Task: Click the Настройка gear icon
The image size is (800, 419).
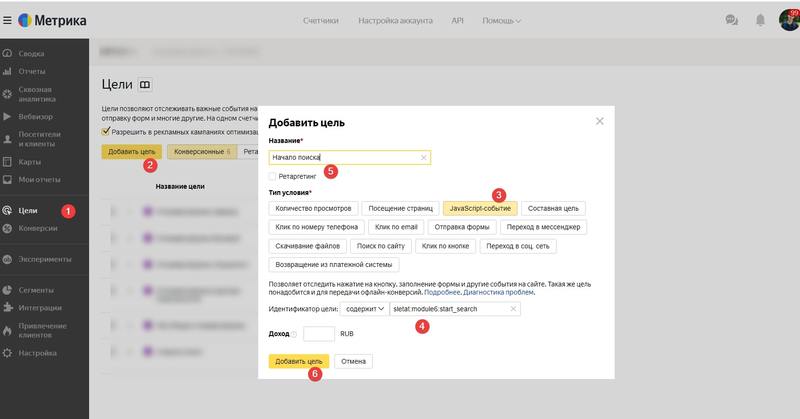Action: tap(7, 353)
